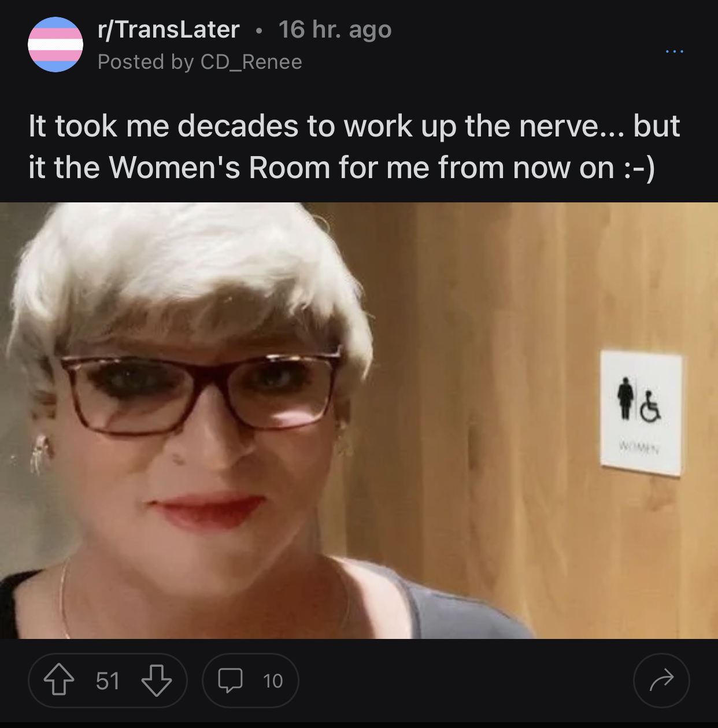Click the vote pill between arrows
The width and height of the screenshot is (718, 728).
[x=108, y=681]
